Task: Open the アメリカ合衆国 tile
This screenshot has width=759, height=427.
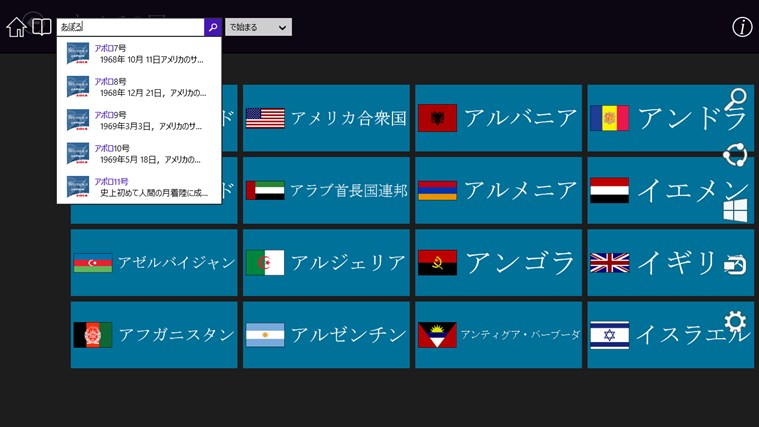Action: pyautogui.click(x=326, y=118)
